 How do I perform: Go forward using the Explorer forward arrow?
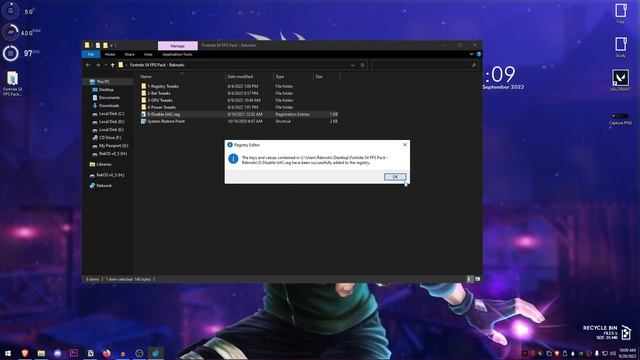pyautogui.click(x=98, y=65)
